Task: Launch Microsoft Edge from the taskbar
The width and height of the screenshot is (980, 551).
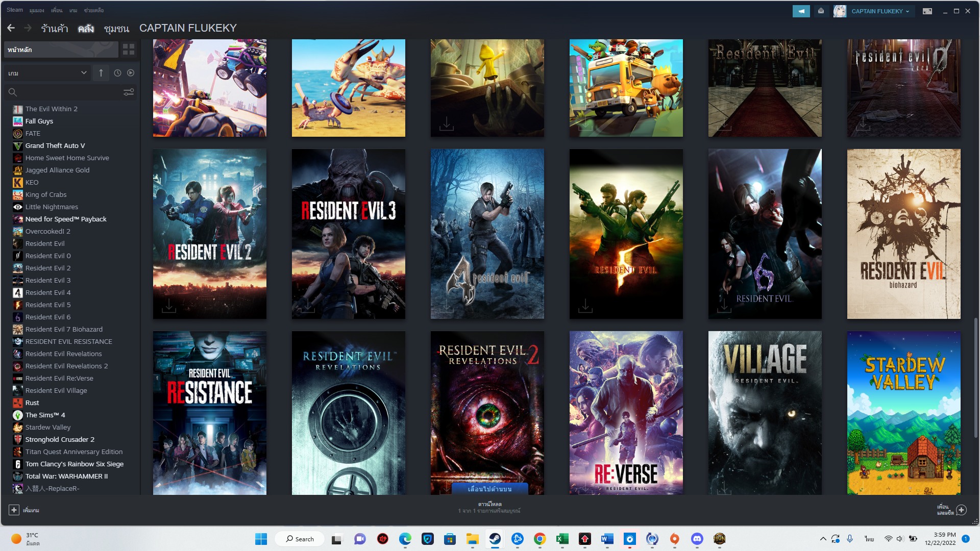Action: tap(405, 539)
